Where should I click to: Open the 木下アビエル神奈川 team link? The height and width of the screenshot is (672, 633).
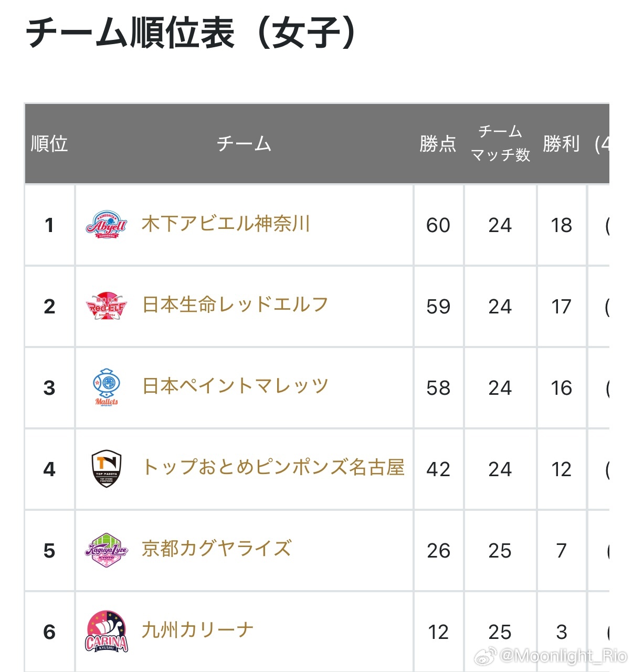click(x=226, y=224)
